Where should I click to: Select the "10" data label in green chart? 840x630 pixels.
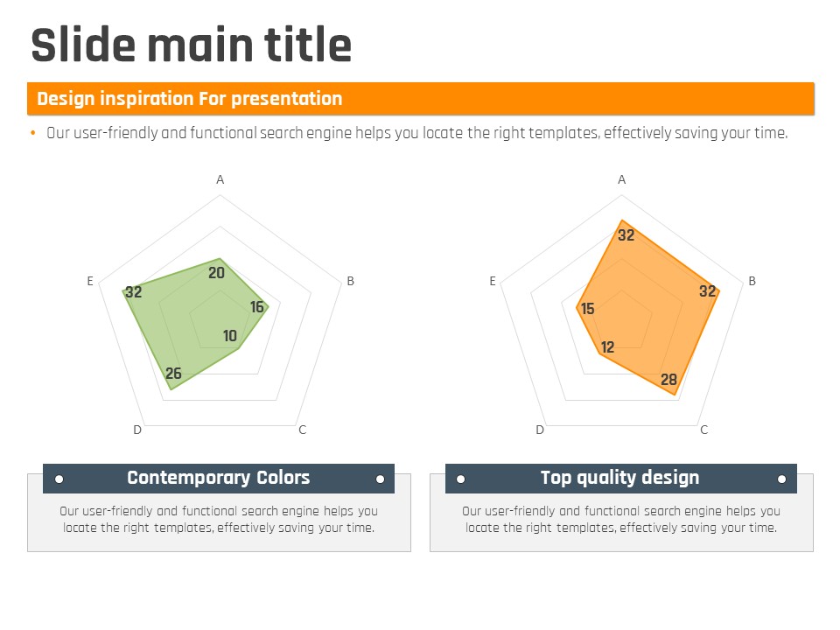(230, 336)
